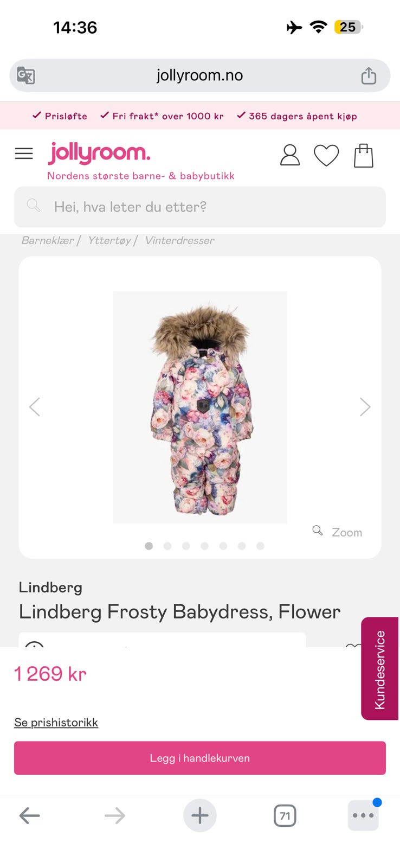Select the fourth image carousel dot
The width and height of the screenshot is (400, 868).
(204, 546)
